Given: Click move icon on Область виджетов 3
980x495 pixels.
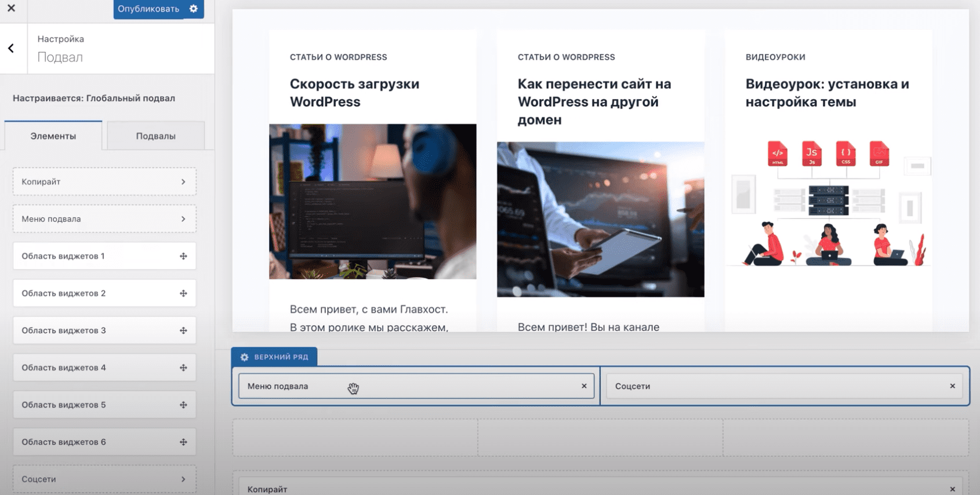Looking at the screenshot, I should coord(183,330).
